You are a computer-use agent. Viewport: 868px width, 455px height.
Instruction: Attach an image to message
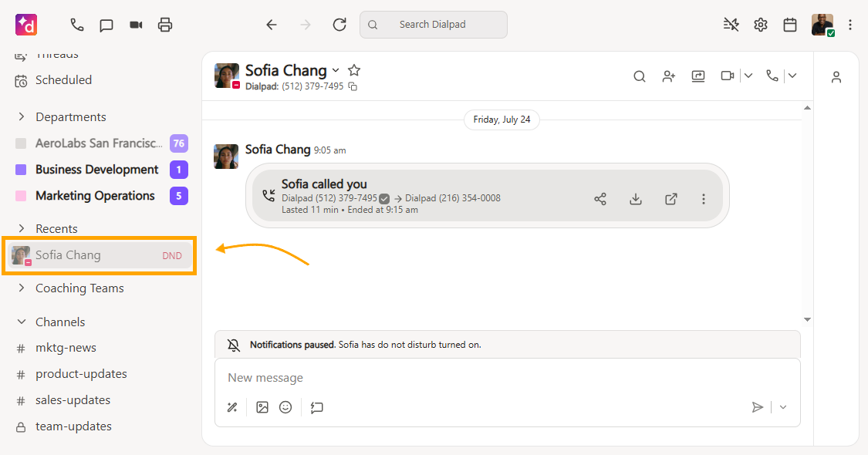point(262,408)
